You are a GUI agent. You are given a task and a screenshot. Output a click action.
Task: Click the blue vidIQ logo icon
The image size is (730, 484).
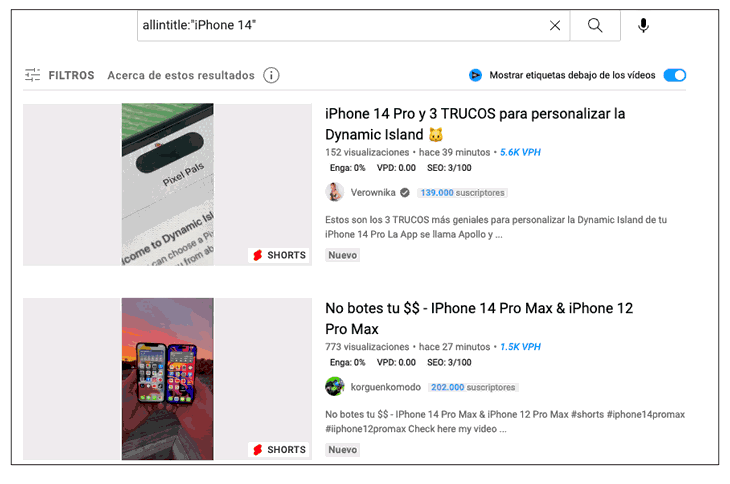point(475,75)
